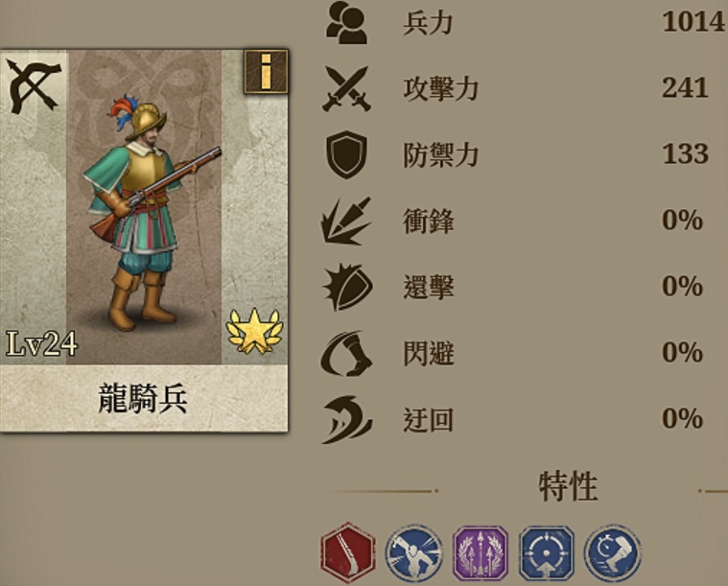Screen dimensions: 728x586
Task: Click the counterattack 還擊 shield icon
Action: (x=347, y=287)
